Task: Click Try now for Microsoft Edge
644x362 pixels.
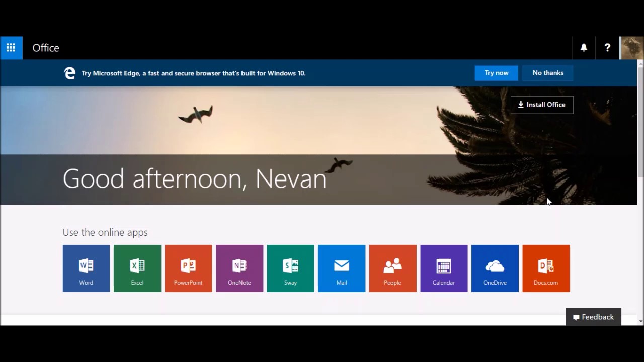Action: coord(496,73)
